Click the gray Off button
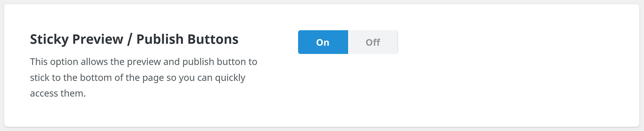This screenshot has width=644, height=131. coord(373,42)
